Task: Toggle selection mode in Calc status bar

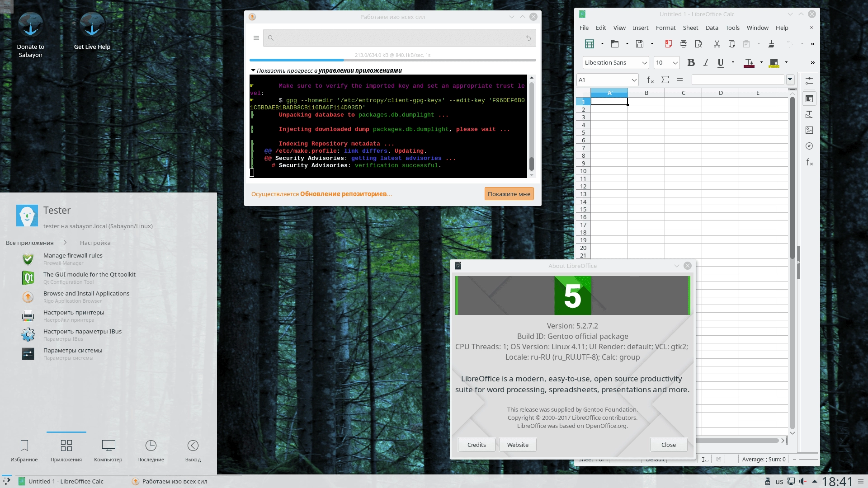Action: (705, 459)
